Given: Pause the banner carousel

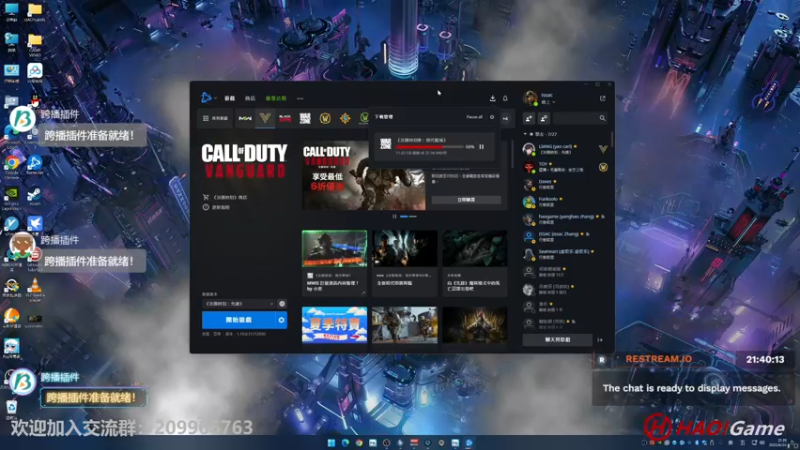Looking at the screenshot, I should coord(394,216).
